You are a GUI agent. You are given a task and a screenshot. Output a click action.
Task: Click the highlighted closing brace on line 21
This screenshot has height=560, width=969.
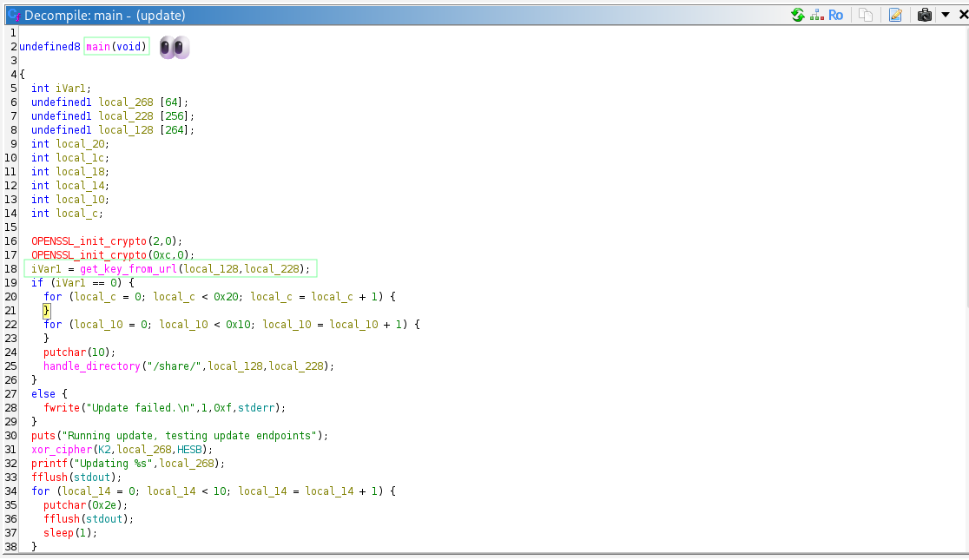[46, 310]
